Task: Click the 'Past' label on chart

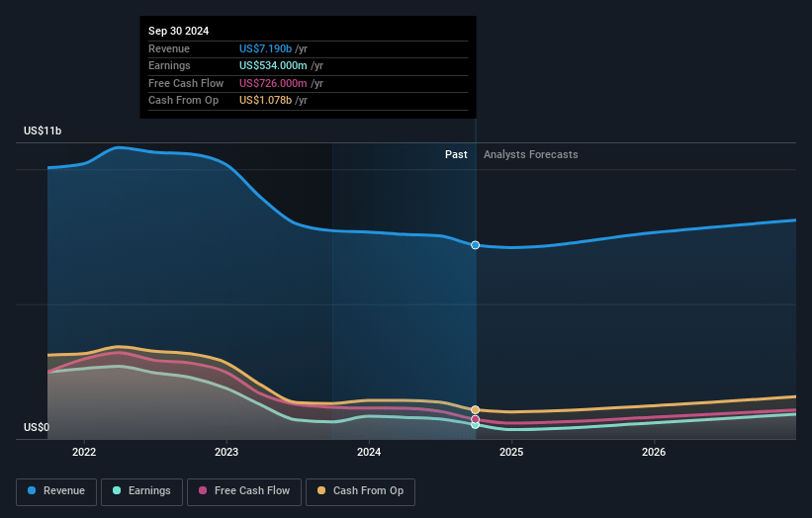Action: click(456, 155)
